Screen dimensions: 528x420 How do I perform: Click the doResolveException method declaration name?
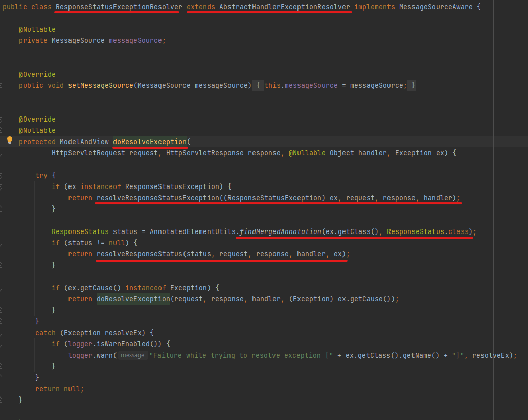tap(150, 142)
